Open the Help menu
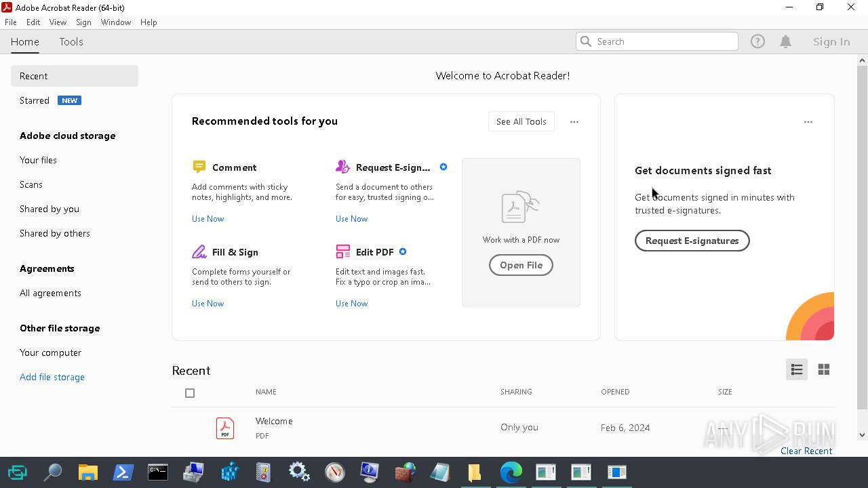Screen dimensions: 868x488 (149, 22)
